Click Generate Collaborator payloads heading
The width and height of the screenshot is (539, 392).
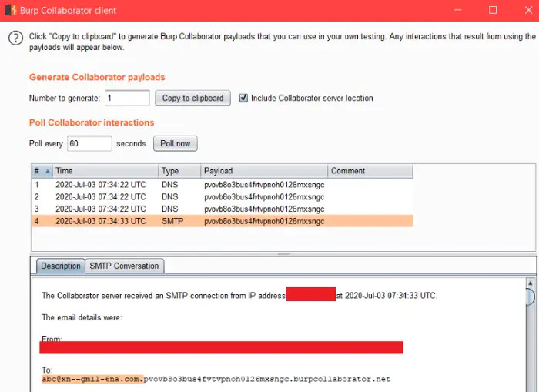point(97,77)
